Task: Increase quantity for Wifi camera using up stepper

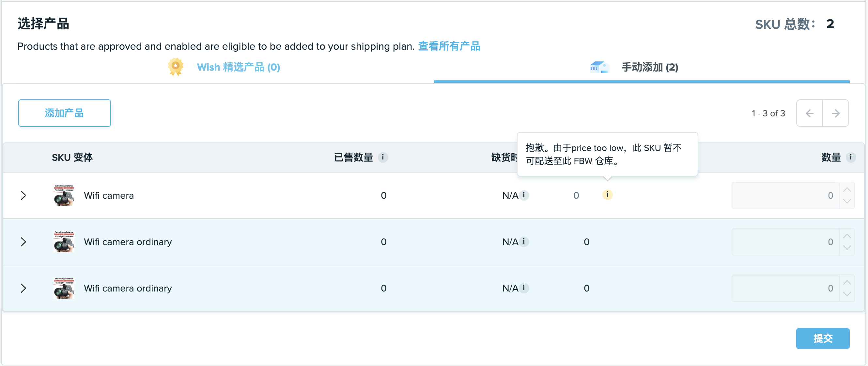Action: (848, 190)
